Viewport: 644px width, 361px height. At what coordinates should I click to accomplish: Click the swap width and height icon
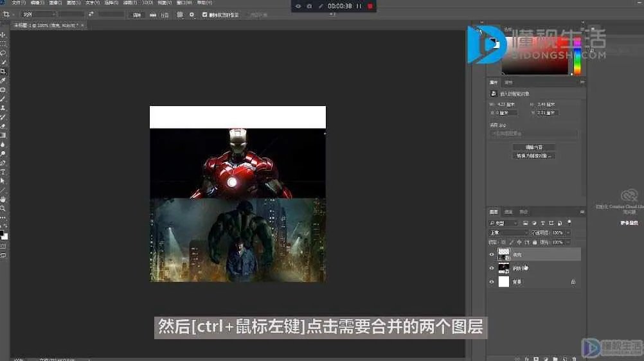91,14
